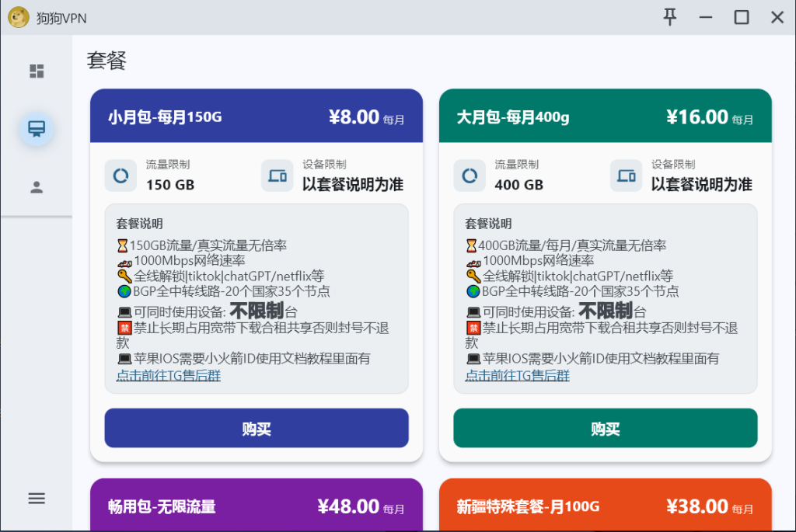This screenshot has width=796, height=532.
Task: Open TG售后群 link in 大月包 card
Action: (x=517, y=375)
